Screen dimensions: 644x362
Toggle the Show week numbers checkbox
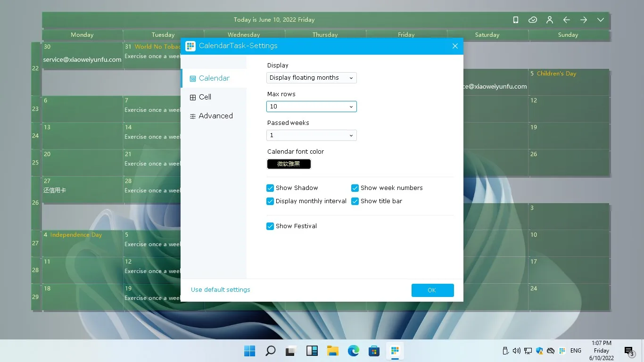click(355, 188)
